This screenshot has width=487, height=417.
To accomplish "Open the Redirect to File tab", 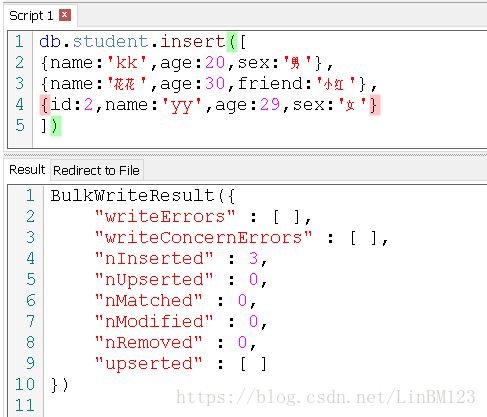I will tap(96, 170).
